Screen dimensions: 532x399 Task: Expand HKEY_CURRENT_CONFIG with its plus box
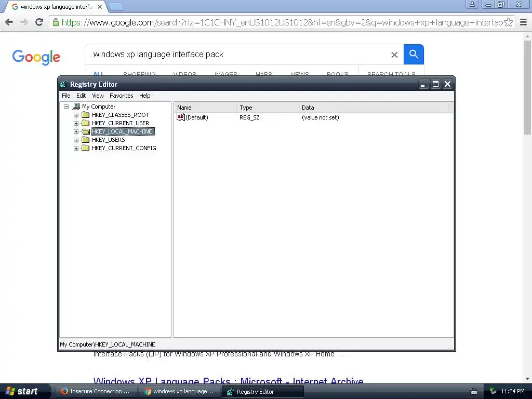[76, 148]
